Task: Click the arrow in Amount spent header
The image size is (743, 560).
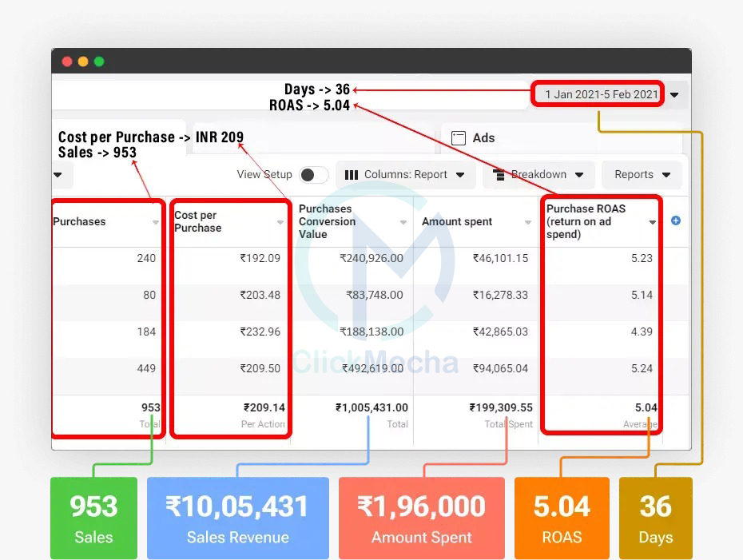Action: (527, 223)
